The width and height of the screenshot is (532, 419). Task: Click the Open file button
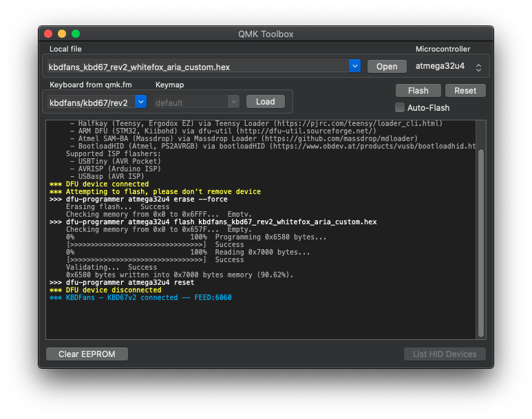(x=387, y=67)
